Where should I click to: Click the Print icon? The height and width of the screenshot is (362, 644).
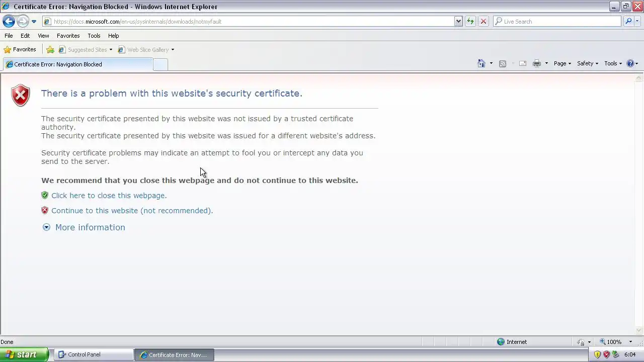(536, 63)
